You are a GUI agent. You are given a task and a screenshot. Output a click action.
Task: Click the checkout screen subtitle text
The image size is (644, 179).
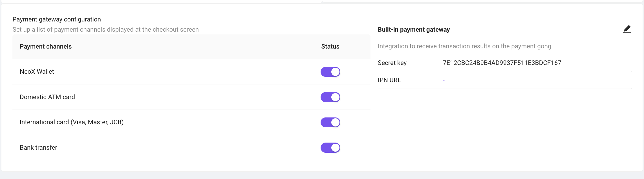[x=105, y=30]
